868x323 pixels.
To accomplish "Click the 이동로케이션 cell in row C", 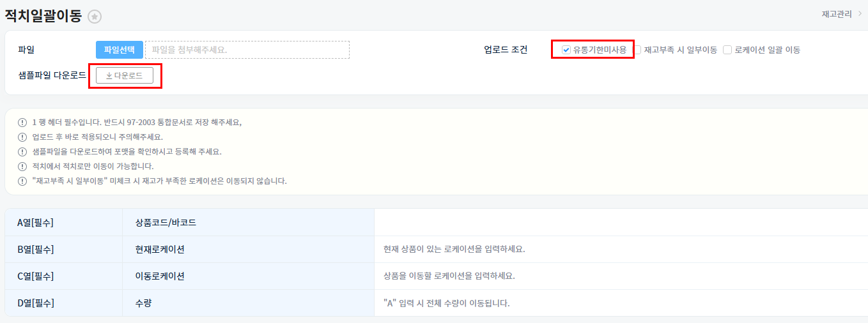I will click(160, 276).
